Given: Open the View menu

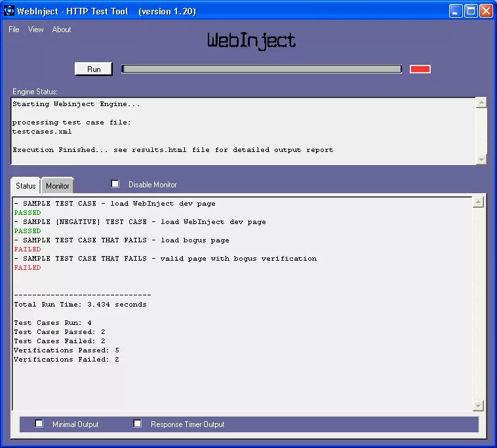Looking at the screenshot, I should 35,29.
